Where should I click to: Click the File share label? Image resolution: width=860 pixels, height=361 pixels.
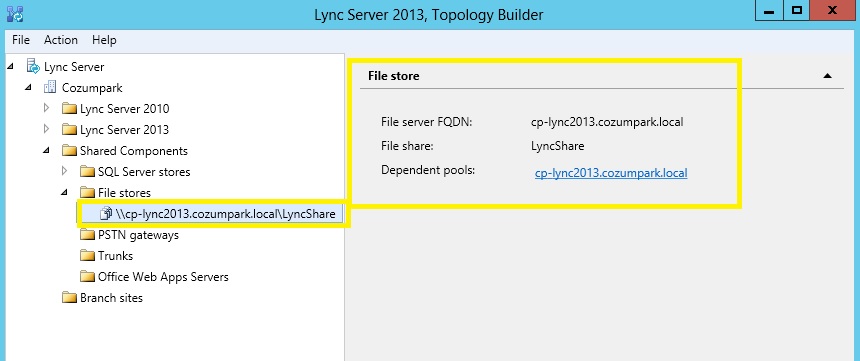(x=407, y=146)
